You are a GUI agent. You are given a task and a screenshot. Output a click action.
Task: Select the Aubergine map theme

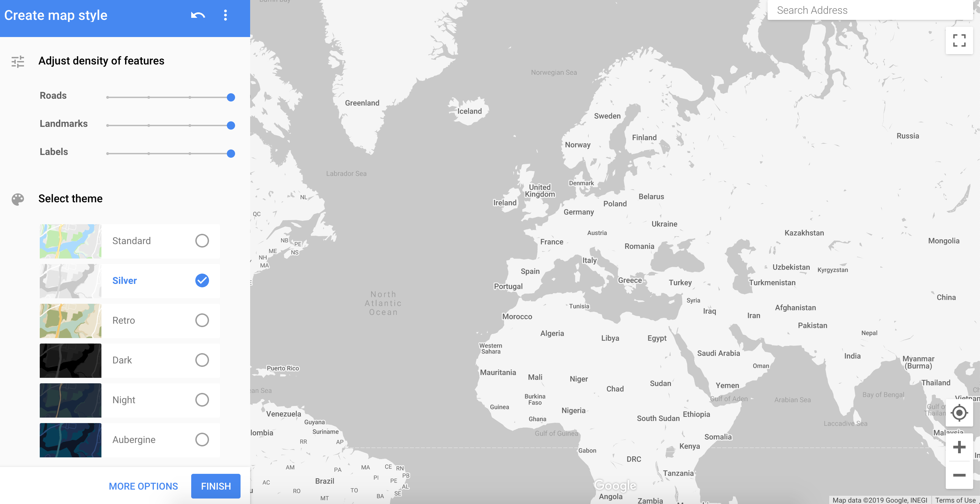pos(201,440)
